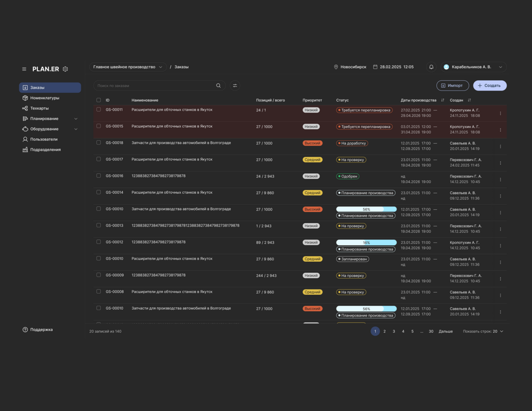
Task: Sort by production dates column icon
Action: (442, 100)
